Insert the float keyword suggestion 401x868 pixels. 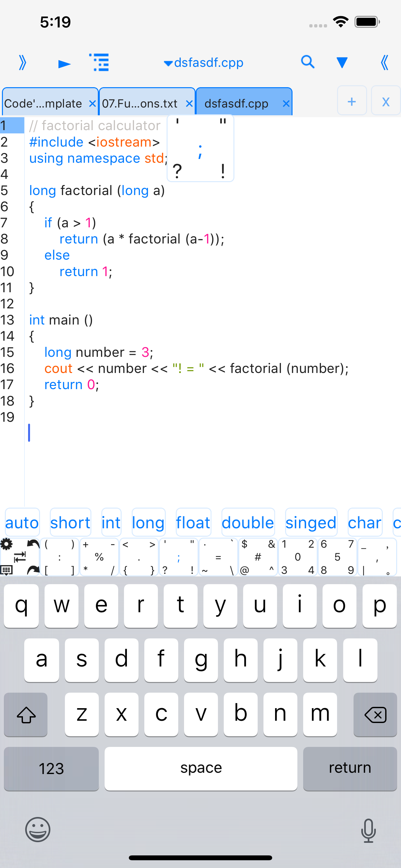tap(193, 522)
